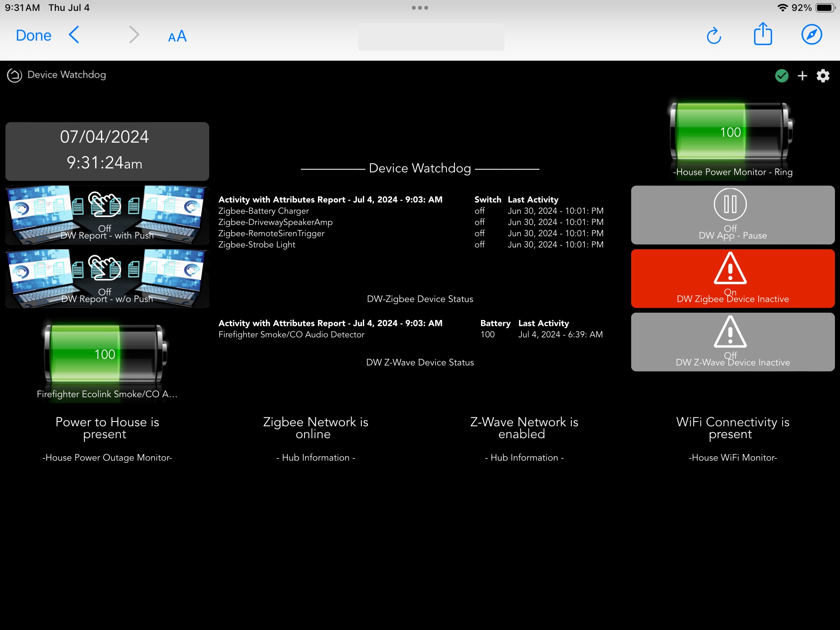Click warning triangle on Zigbee Inactive tile
The width and height of the screenshot is (840, 630).
(730, 268)
